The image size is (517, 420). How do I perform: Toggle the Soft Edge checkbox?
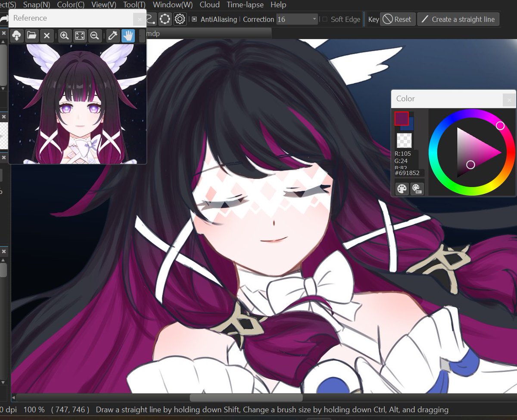click(325, 19)
